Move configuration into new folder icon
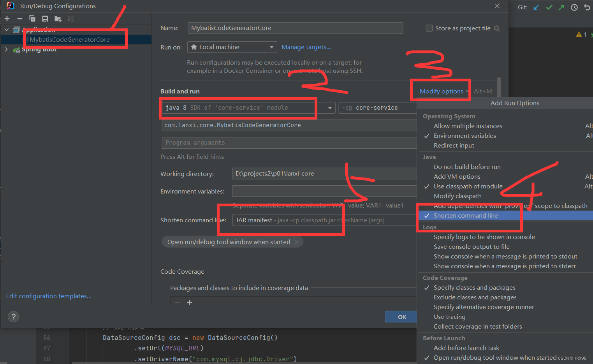 tap(58, 19)
